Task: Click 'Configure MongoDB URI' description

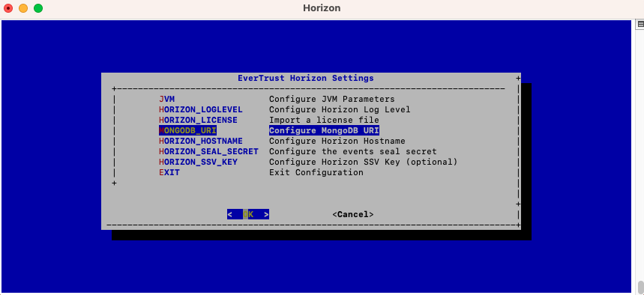Action: point(324,130)
